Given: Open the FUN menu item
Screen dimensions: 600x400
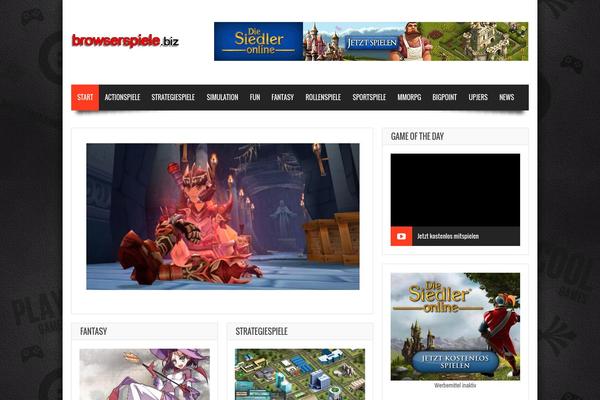Looking at the screenshot, I should click(255, 97).
